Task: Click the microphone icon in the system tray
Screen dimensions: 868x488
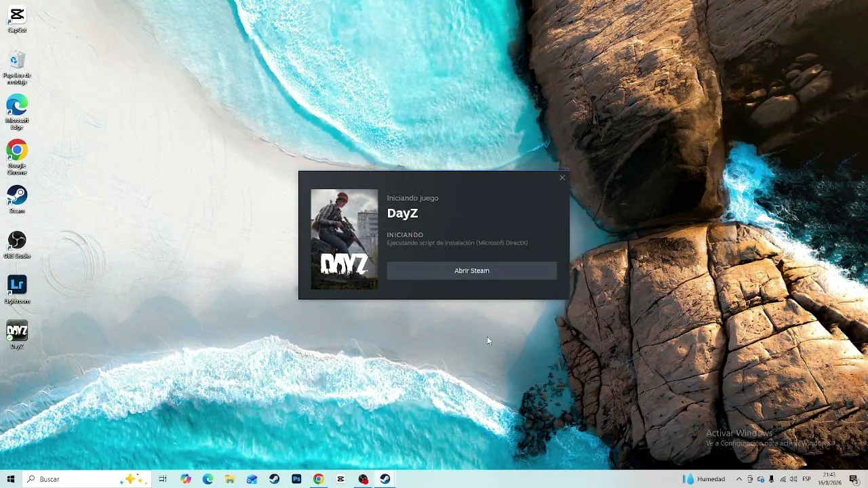Action: (x=772, y=479)
